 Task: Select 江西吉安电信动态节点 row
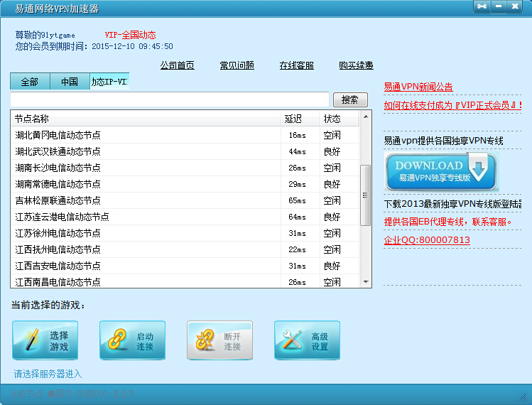tap(185, 266)
